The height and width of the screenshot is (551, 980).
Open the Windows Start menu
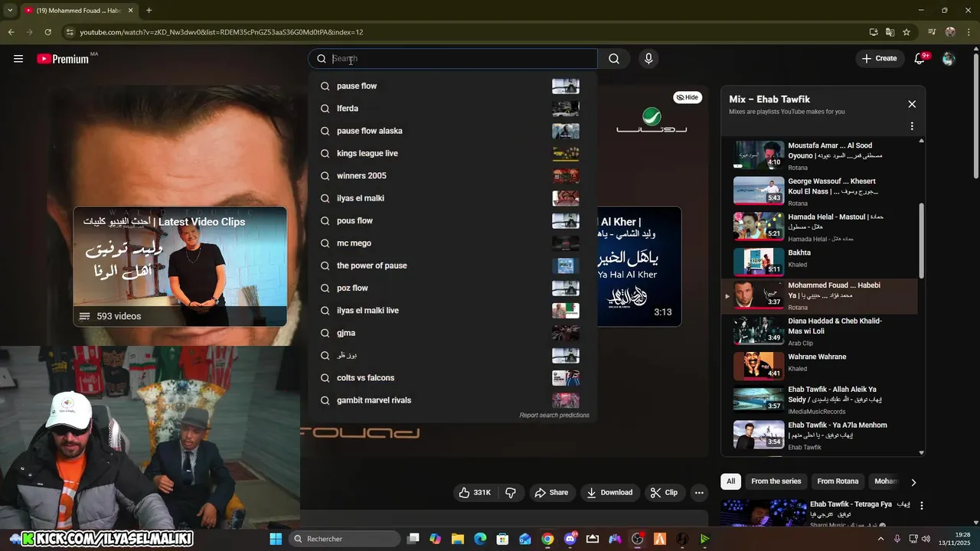click(276, 539)
